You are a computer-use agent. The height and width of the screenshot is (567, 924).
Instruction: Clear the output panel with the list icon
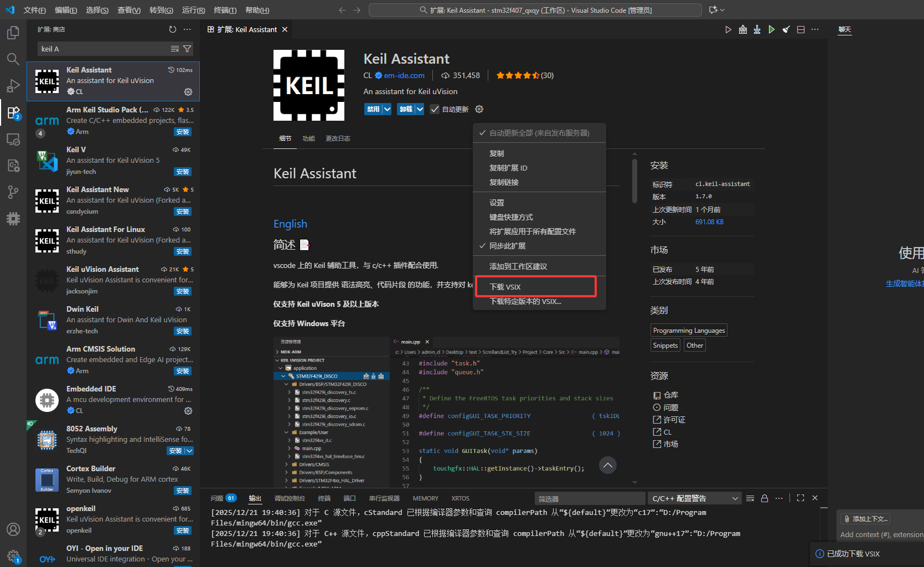coord(750,498)
